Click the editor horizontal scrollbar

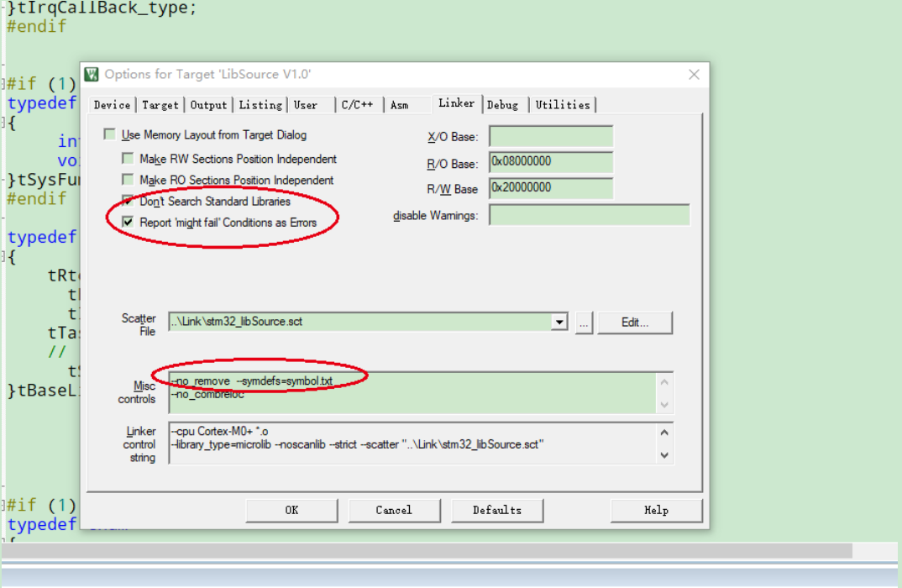tap(427, 550)
